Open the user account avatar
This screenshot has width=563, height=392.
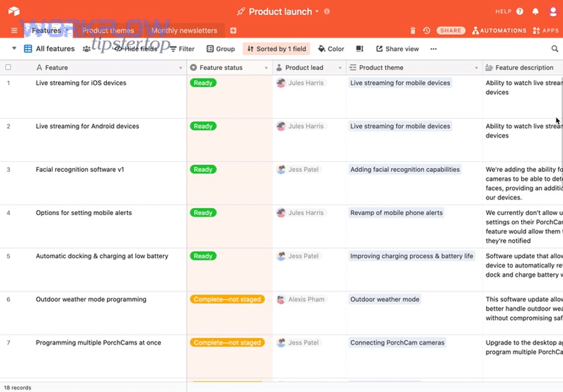click(554, 11)
